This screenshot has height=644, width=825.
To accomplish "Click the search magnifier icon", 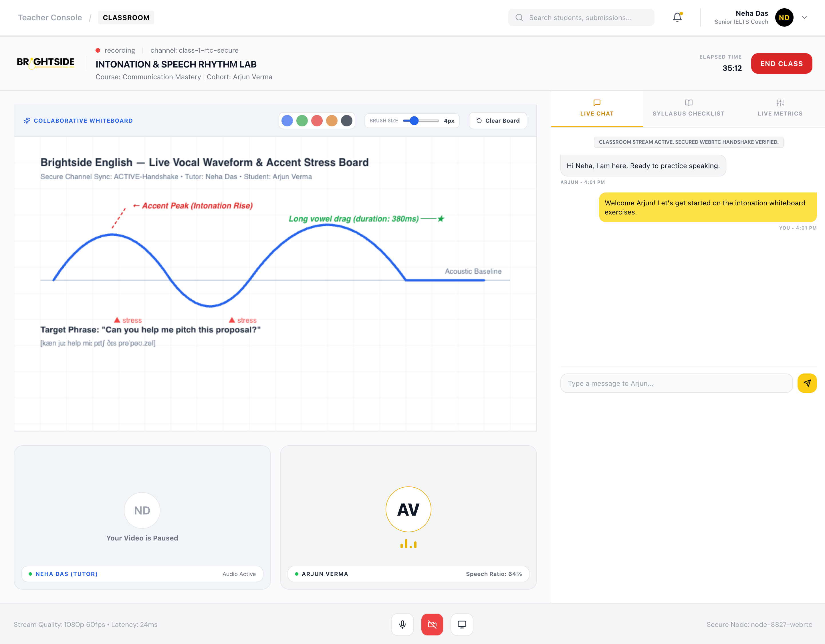I will click(x=519, y=17).
